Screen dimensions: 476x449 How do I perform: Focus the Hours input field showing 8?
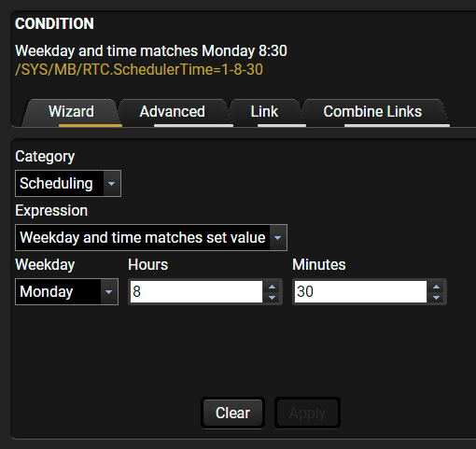196,292
